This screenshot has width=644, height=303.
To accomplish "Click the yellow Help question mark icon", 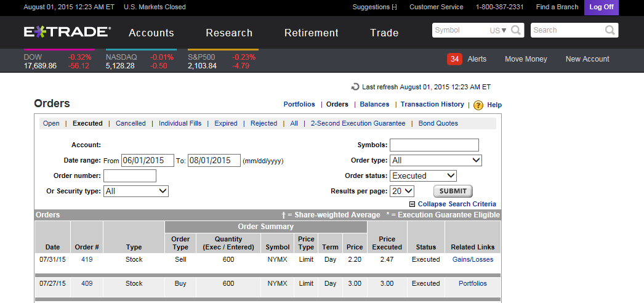I will pos(478,105).
